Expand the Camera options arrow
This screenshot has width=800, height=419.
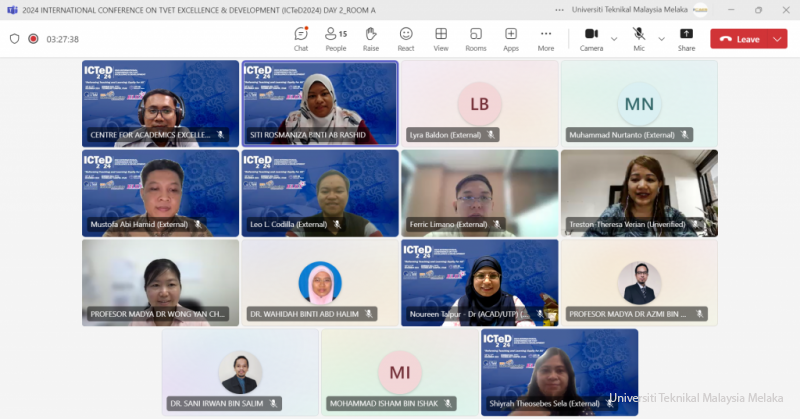pos(614,39)
